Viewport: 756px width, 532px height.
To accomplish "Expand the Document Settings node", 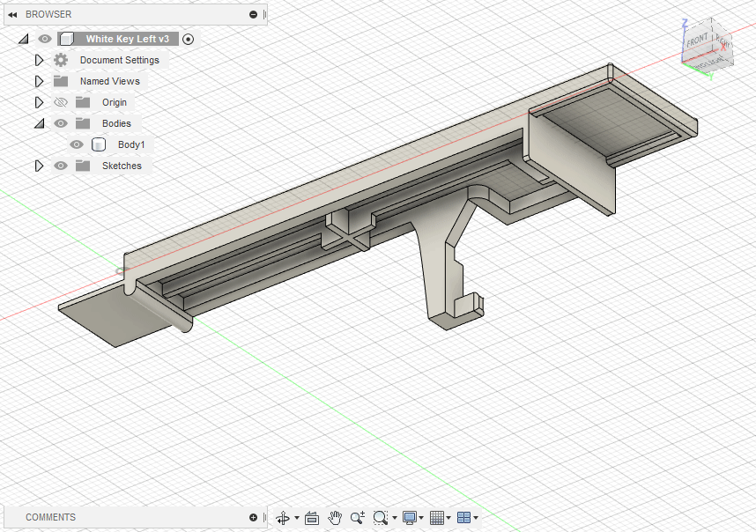I will pyautogui.click(x=39, y=60).
